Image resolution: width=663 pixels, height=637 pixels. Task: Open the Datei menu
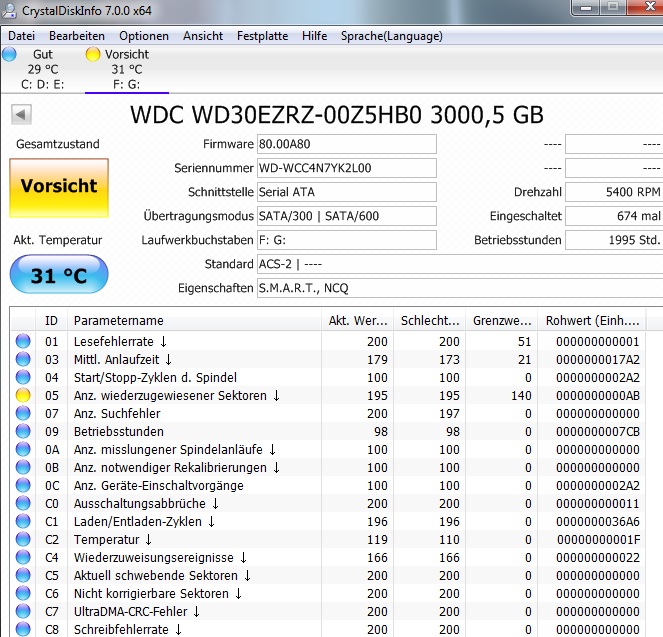tap(21, 36)
